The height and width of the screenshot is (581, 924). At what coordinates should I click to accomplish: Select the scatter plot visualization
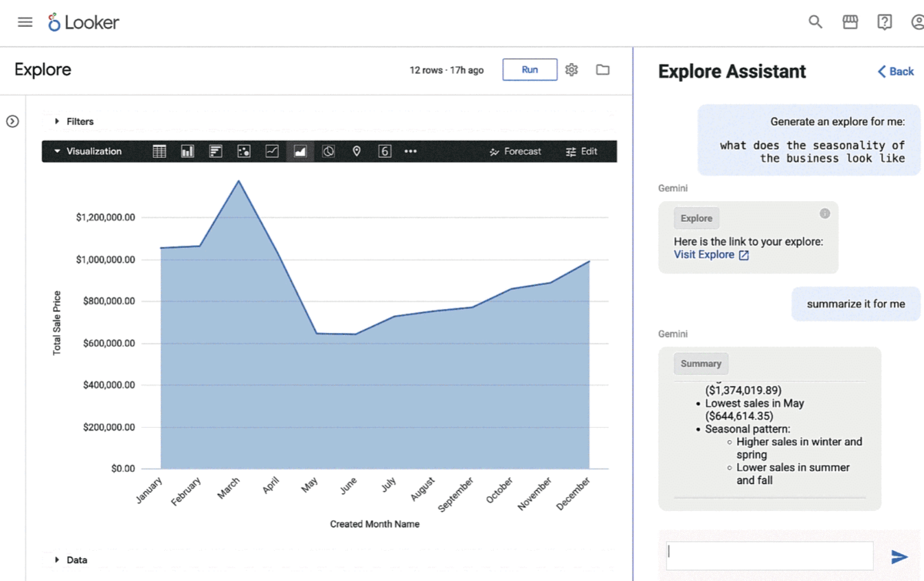point(243,151)
